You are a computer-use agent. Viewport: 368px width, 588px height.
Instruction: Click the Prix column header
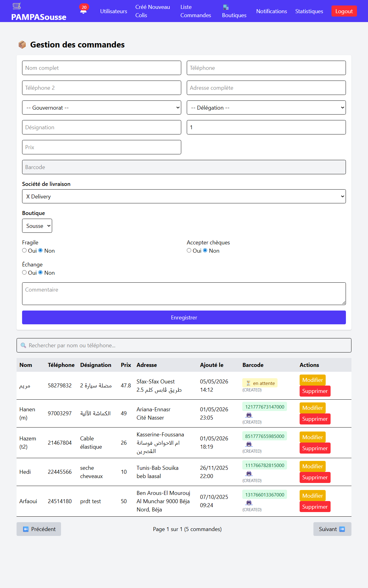(126, 365)
